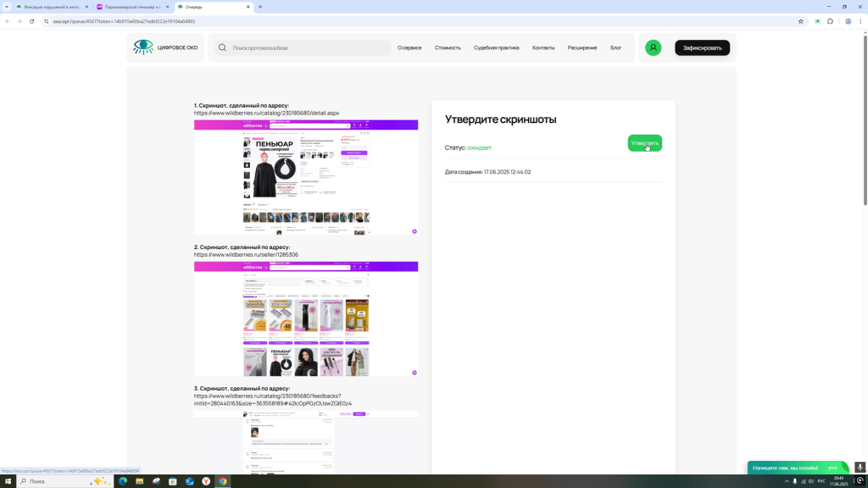The width and height of the screenshot is (868, 488).
Task: Open the wildberries seller/1285306 link
Action: 246,254
